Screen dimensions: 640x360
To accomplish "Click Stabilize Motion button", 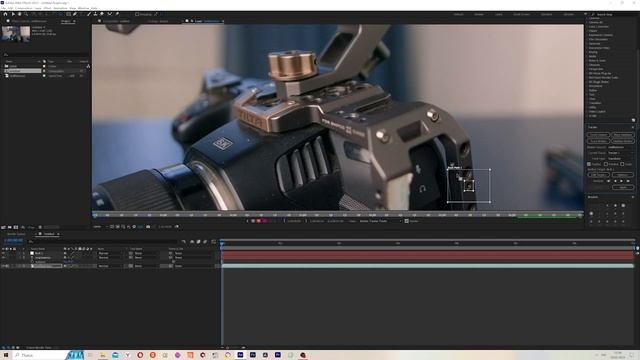I will (622, 141).
